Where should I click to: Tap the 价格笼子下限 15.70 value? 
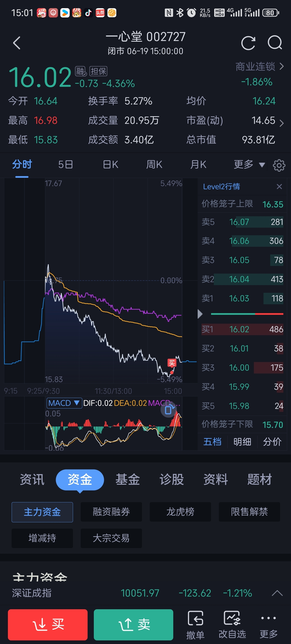273,425
